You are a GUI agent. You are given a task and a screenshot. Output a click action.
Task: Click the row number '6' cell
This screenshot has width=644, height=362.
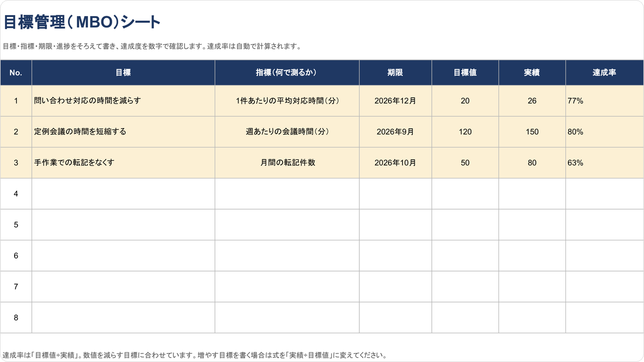[16, 256]
